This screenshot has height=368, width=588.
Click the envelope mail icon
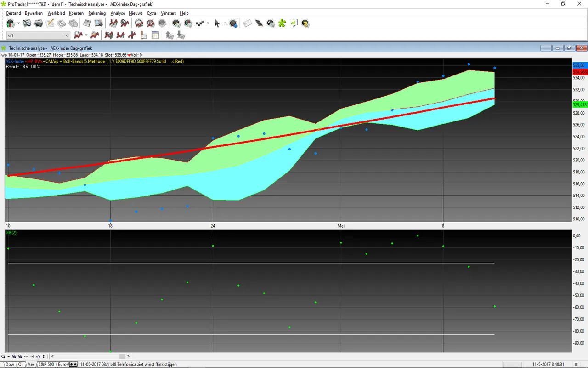pyautogui.click(x=248, y=23)
